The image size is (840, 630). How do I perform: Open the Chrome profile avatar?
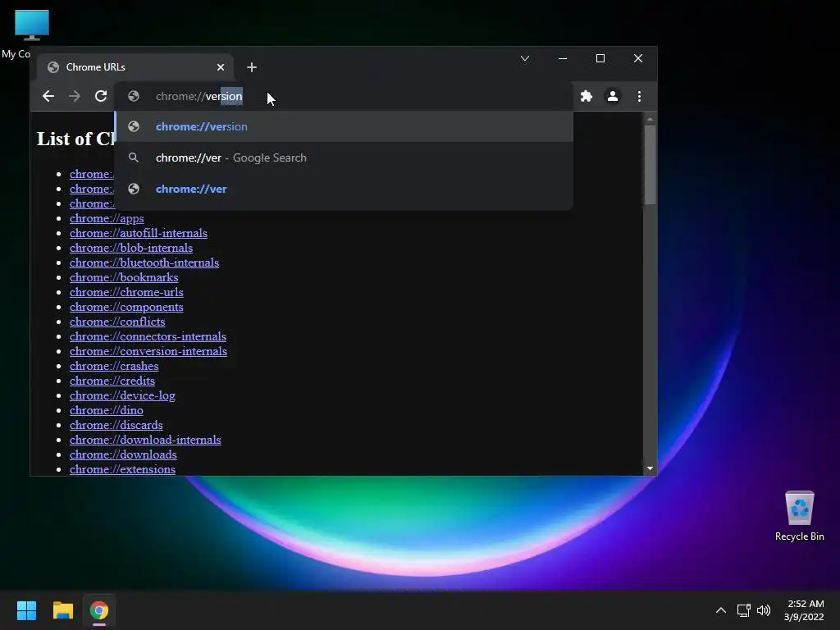(x=612, y=97)
